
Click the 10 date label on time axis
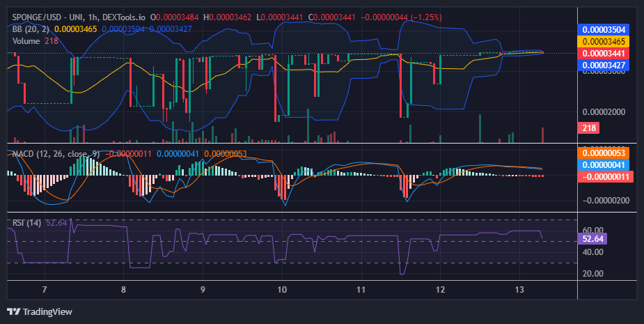pos(282,290)
